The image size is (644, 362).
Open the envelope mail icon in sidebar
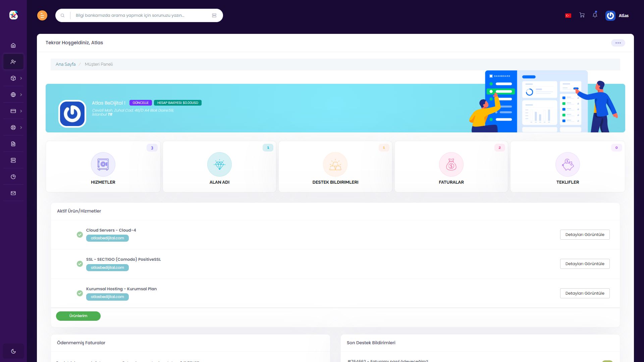[13, 193]
